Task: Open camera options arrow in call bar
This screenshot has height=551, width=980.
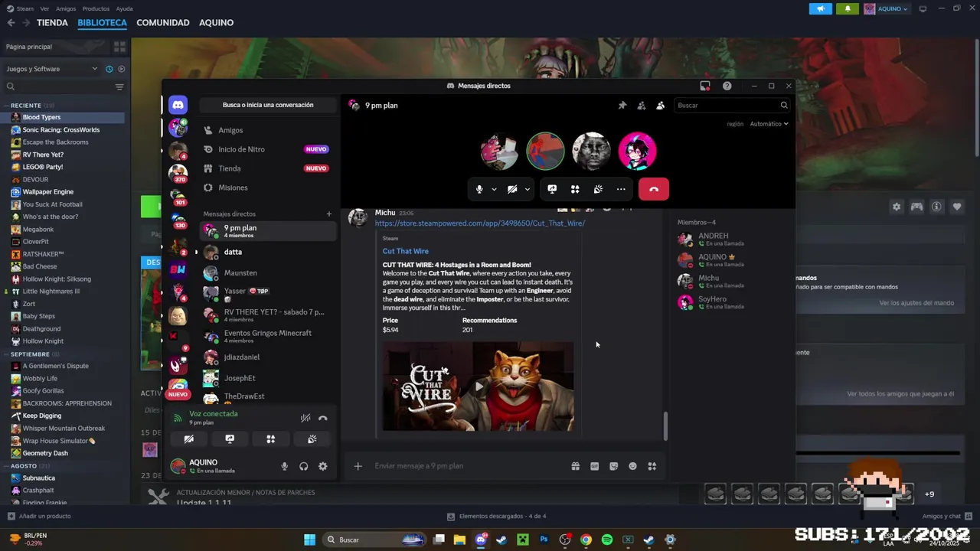Action: pyautogui.click(x=528, y=189)
